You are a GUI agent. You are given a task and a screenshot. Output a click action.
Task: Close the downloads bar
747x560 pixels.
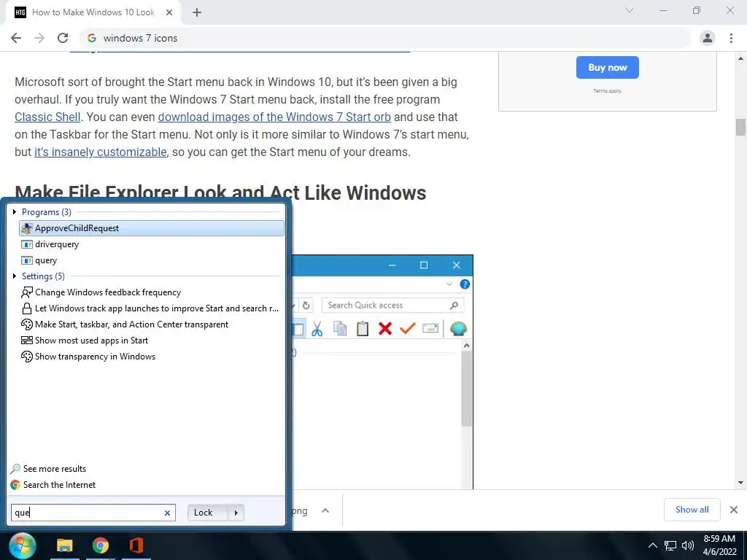[734, 510]
